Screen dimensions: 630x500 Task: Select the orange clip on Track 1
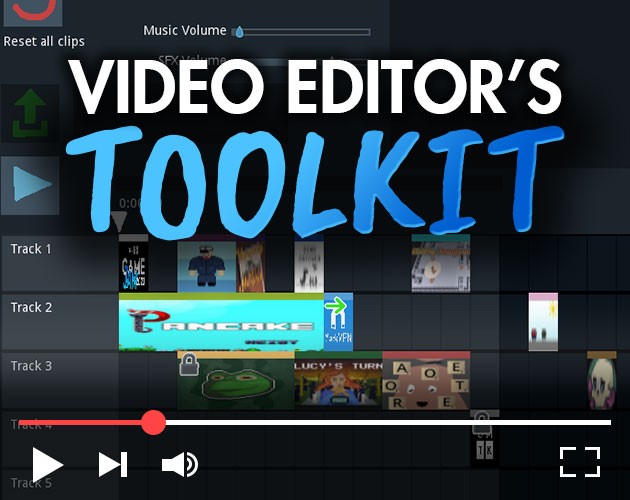(x=250, y=263)
